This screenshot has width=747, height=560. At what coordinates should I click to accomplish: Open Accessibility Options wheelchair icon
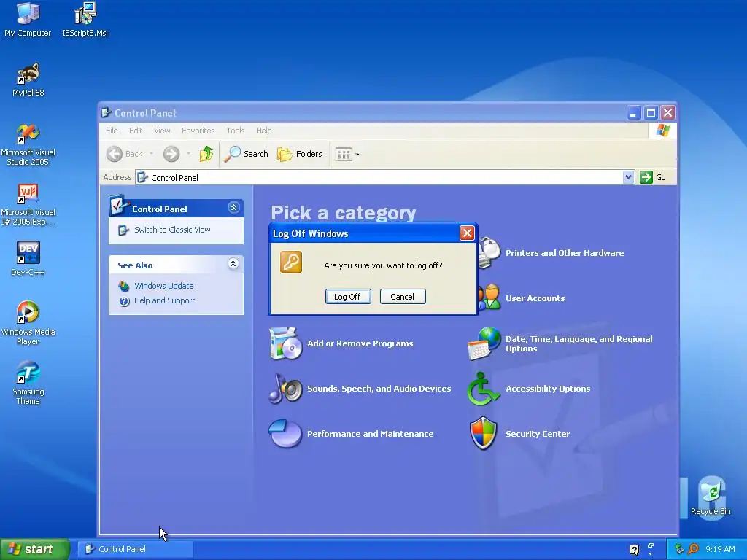coord(483,389)
